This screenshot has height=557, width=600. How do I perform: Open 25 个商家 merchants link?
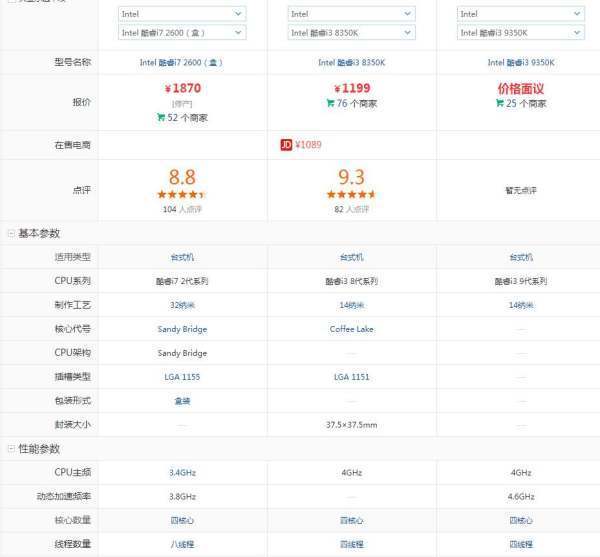pos(526,103)
